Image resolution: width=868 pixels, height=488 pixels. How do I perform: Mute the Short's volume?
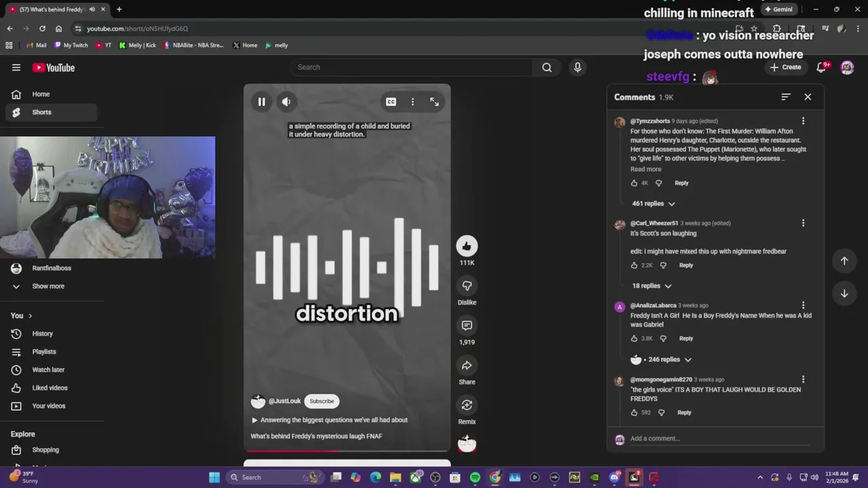pos(286,102)
